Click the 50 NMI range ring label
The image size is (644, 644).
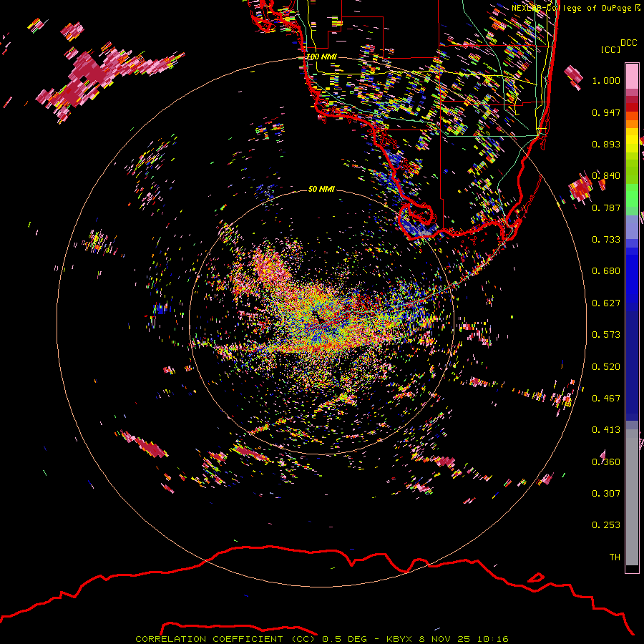click(x=321, y=189)
